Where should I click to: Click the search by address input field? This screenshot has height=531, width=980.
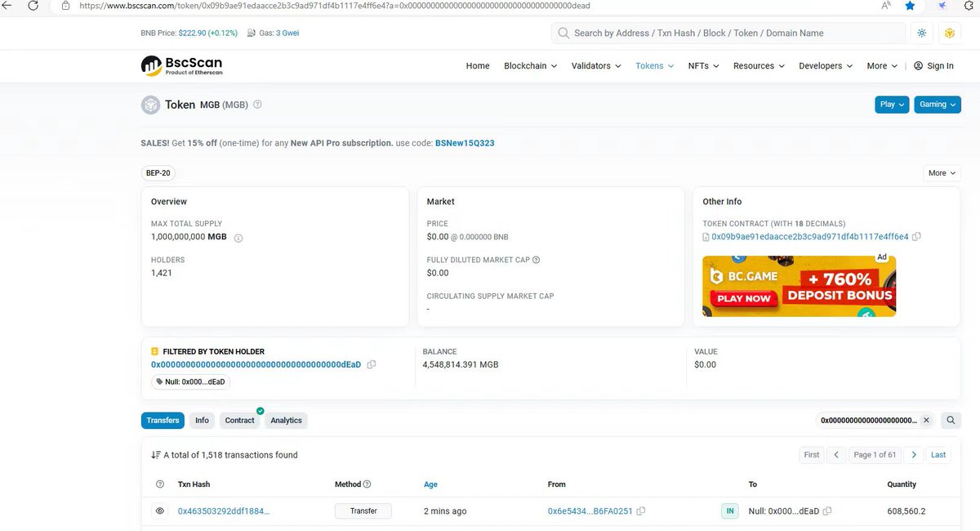729,33
